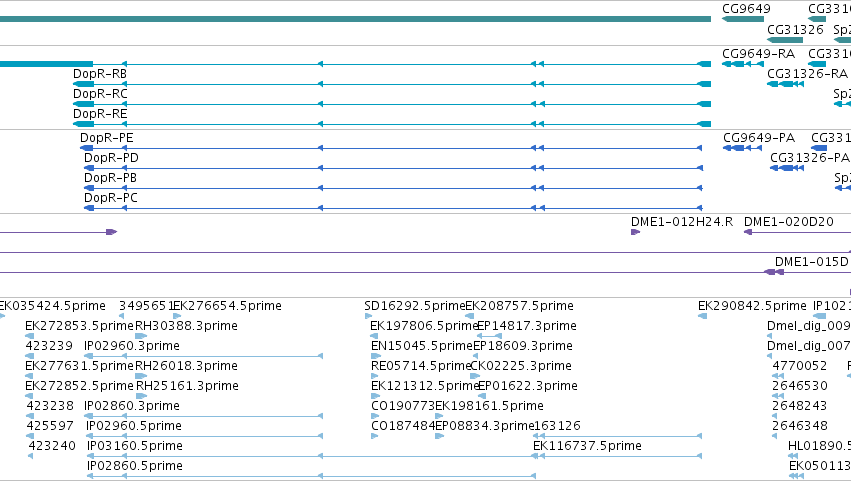Select the DopR-RC transcript label
The height and width of the screenshot is (481, 851).
[x=100, y=94]
